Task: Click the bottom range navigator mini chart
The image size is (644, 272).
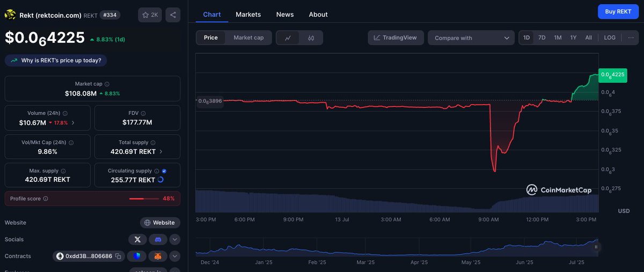Action: click(x=397, y=247)
